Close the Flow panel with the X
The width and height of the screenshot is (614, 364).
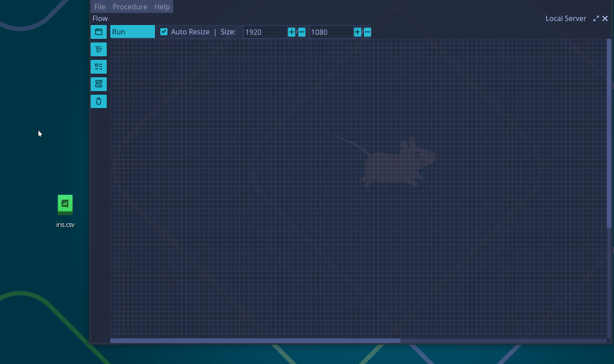(x=605, y=18)
